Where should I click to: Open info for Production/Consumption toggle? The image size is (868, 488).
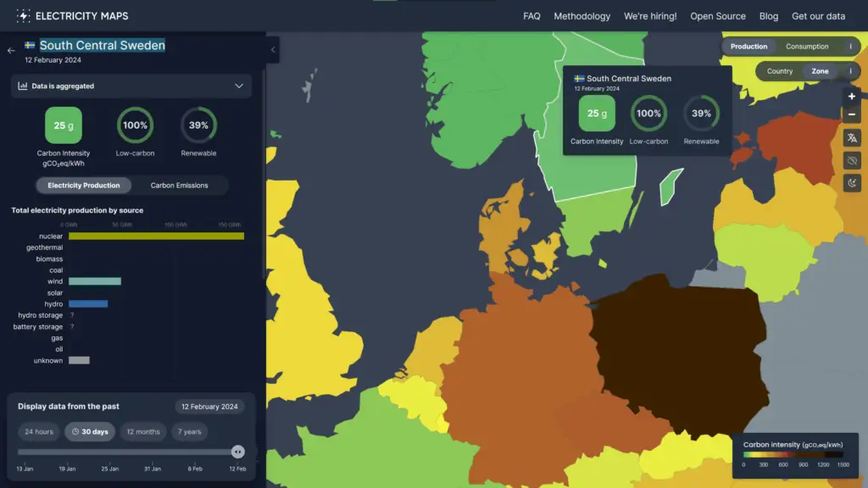851,47
